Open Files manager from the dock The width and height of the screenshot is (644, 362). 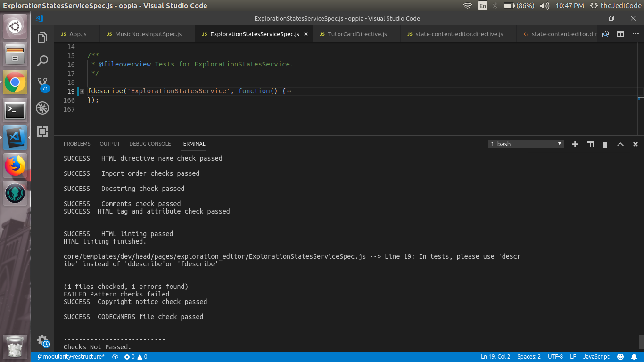pyautogui.click(x=15, y=55)
